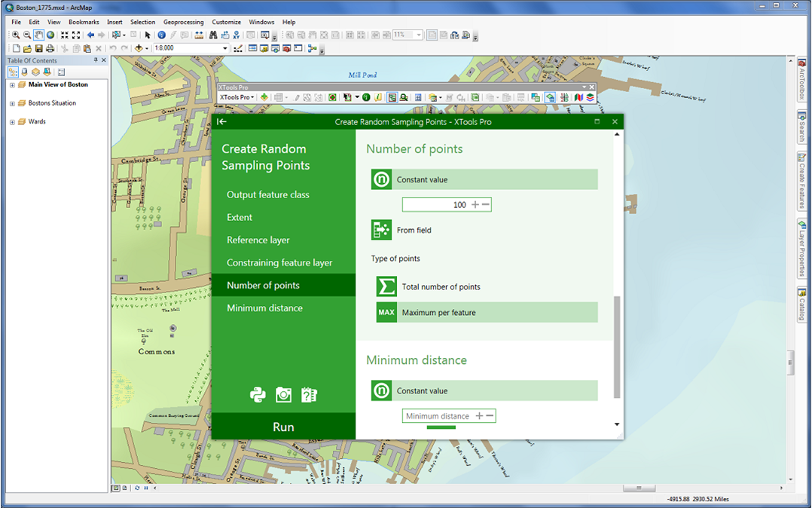Open a map document
The image size is (812, 508).
tap(27, 48)
